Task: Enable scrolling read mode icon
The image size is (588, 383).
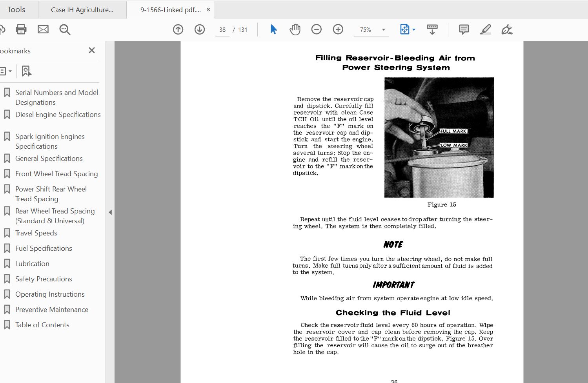Action: click(x=432, y=29)
